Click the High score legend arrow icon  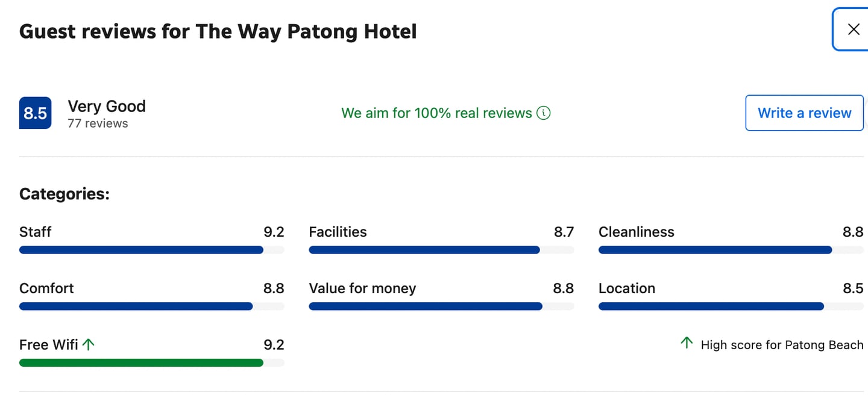[x=686, y=343]
